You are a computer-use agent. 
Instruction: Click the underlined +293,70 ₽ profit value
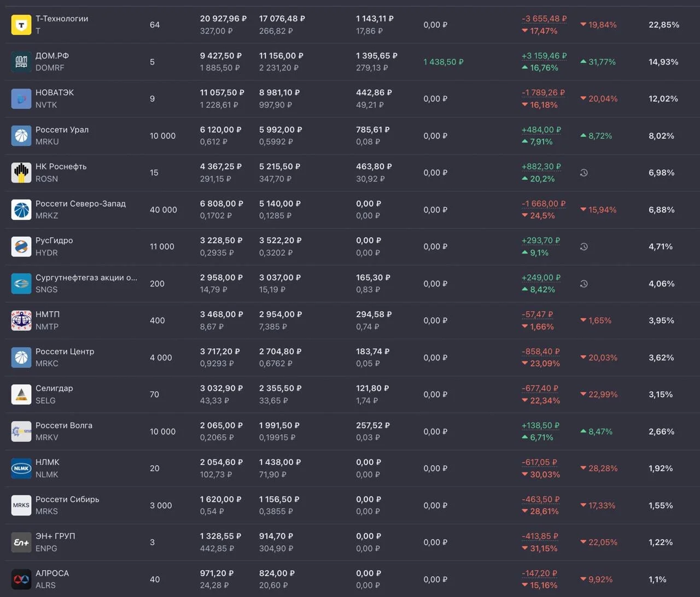[541, 241]
